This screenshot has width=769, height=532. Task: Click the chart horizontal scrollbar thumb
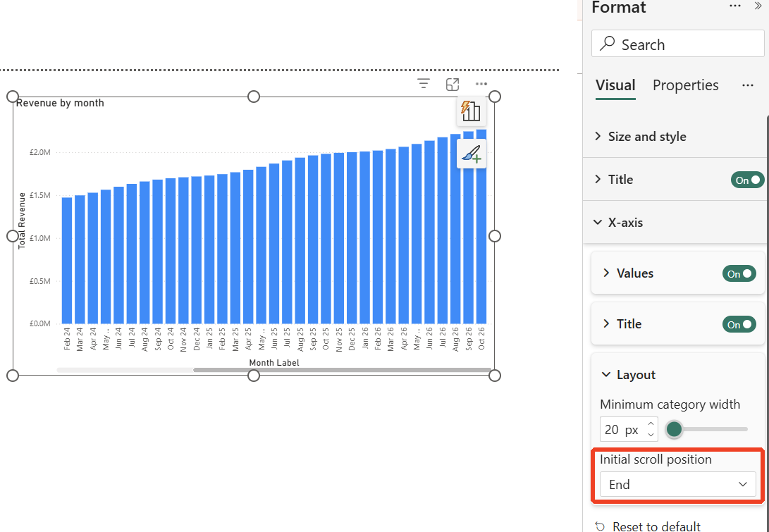pos(343,370)
